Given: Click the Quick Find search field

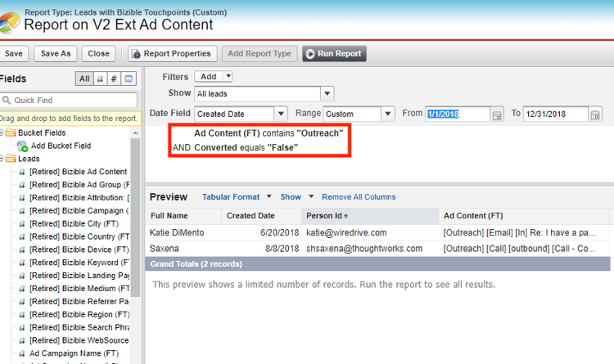Looking at the screenshot, I should tap(69, 100).
